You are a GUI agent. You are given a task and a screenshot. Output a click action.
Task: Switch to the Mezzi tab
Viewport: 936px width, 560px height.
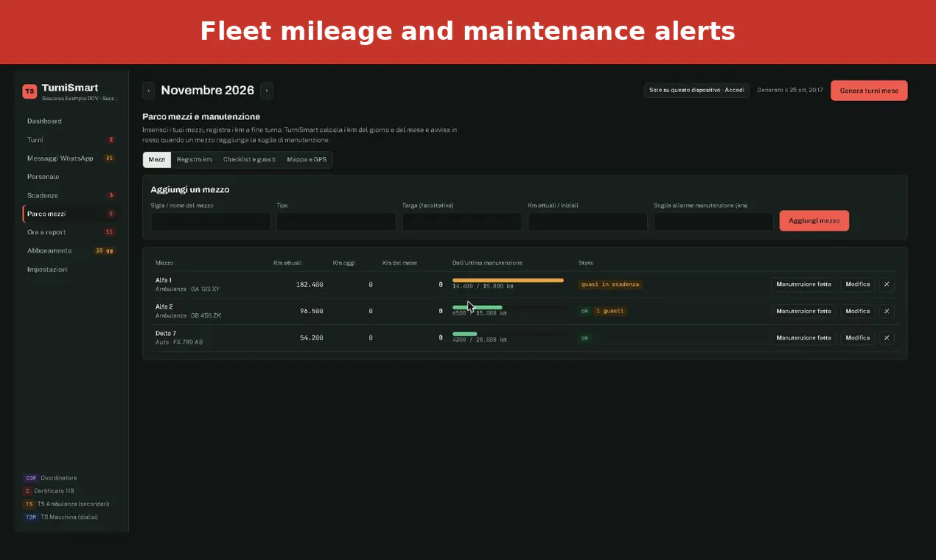[157, 160]
